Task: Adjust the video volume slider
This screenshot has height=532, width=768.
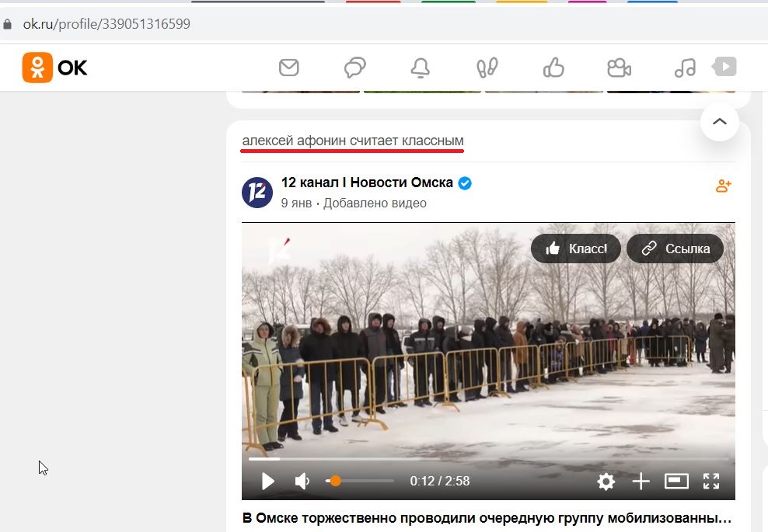Action: pos(359,481)
